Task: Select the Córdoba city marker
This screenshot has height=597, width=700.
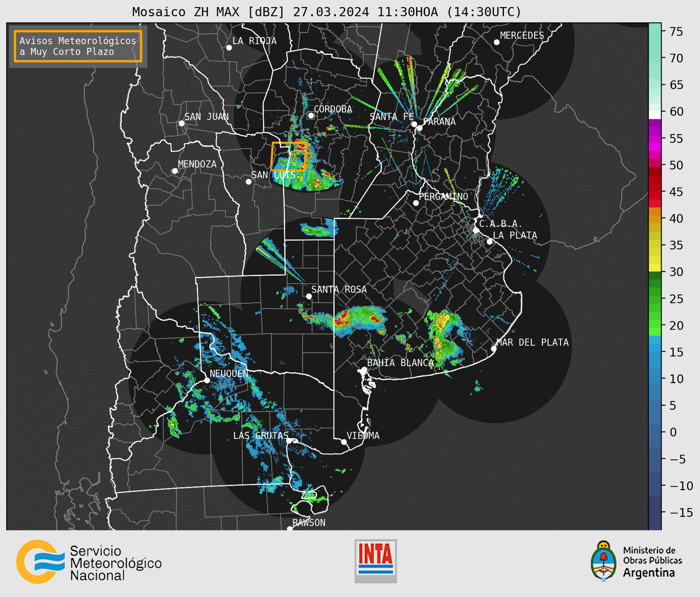Action: pyautogui.click(x=311, y=115)
